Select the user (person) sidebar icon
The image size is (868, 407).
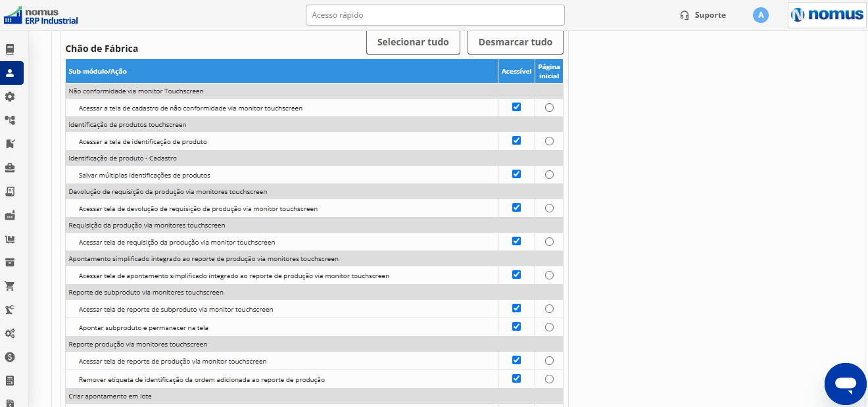[10, 73]
